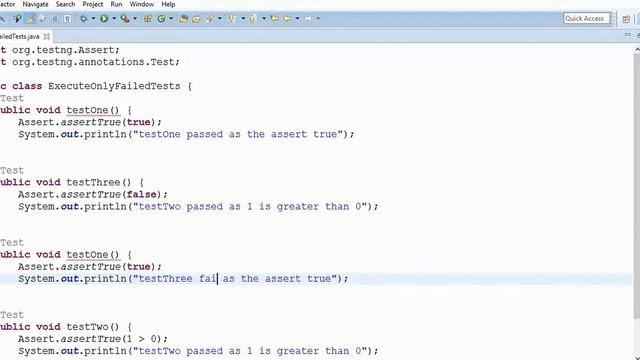Toggle the breadcrumb view
640x360 pixels.
(18, 18)
